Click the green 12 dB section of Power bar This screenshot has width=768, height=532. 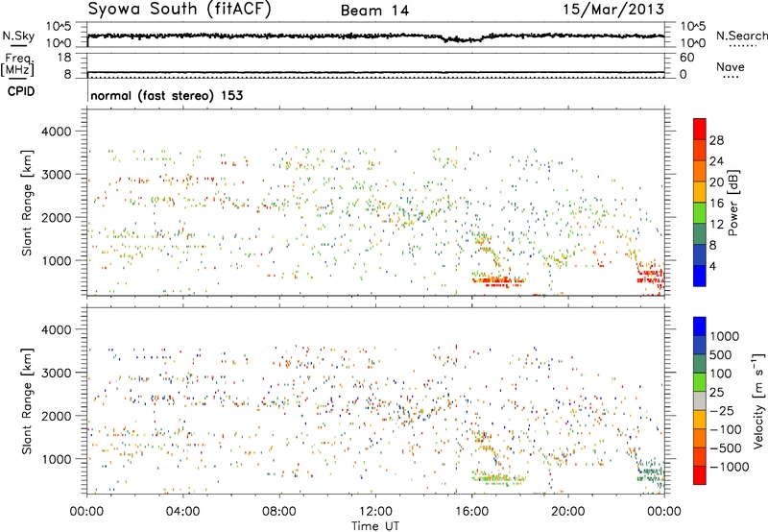point(700,213)
